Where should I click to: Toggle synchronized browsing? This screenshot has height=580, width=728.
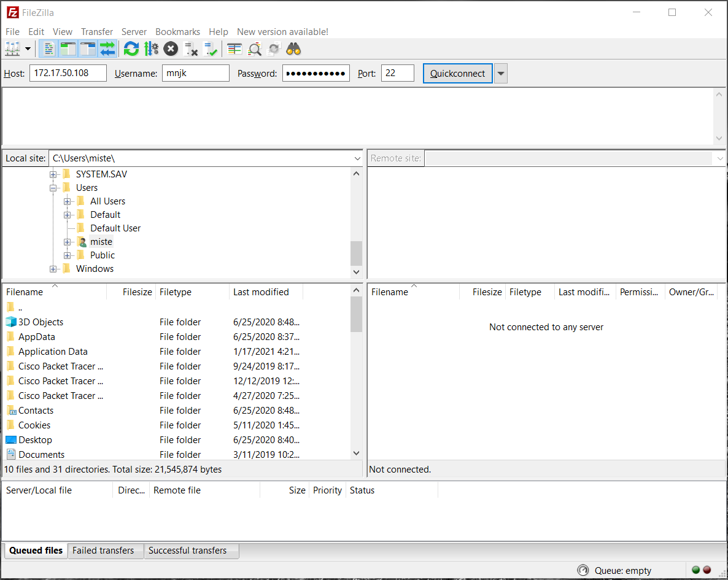[x=274, y=48]
